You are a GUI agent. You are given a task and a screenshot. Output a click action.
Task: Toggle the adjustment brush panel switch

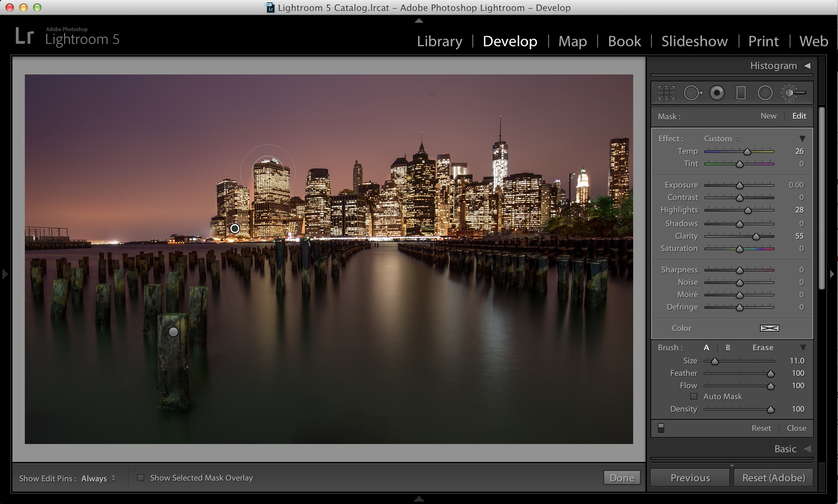661,428
